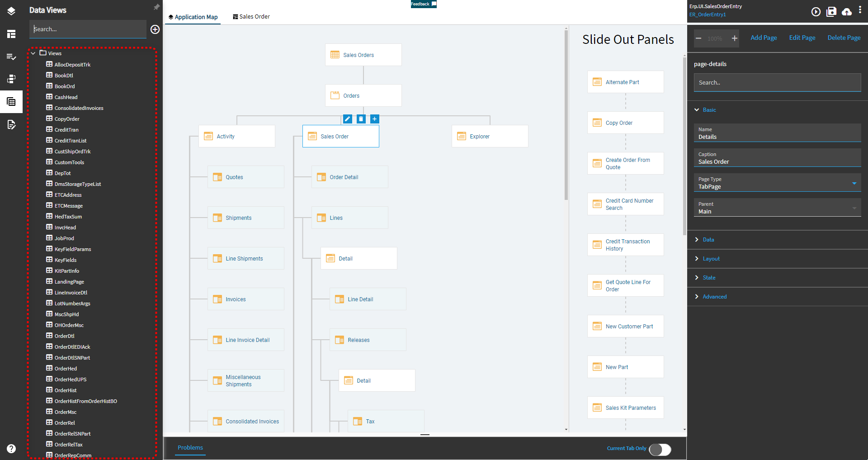The height and width of the screenshot is (460, 868).
Task: Select the Alternate Part slide out panel
Action: tap(626, 82)
